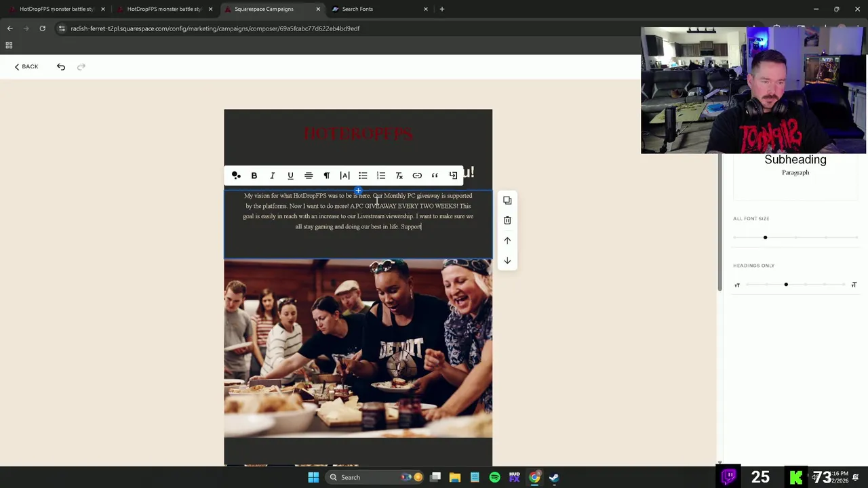Toggle bold formatting
868x488 pixels.
click(254, 176)
